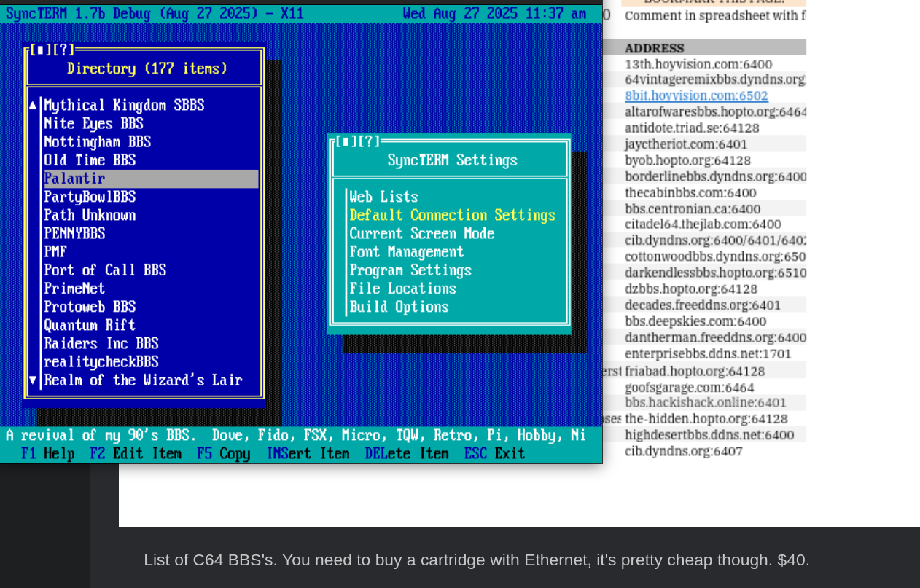Click friabad.hopto.org:64128 address
The height and width of the screenshot is (588, 920).
[695, 371]
